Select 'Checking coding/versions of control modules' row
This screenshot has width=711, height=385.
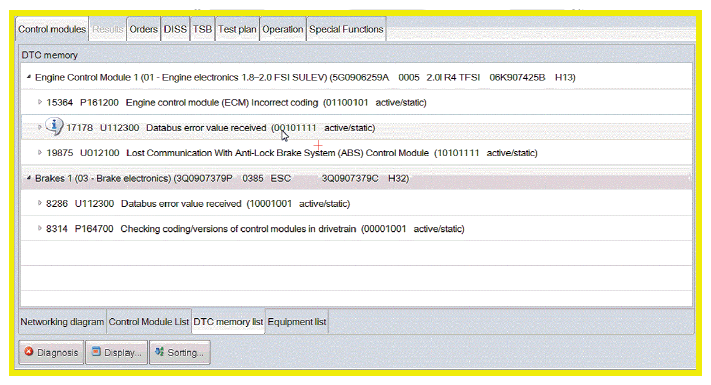coord(356,228)
